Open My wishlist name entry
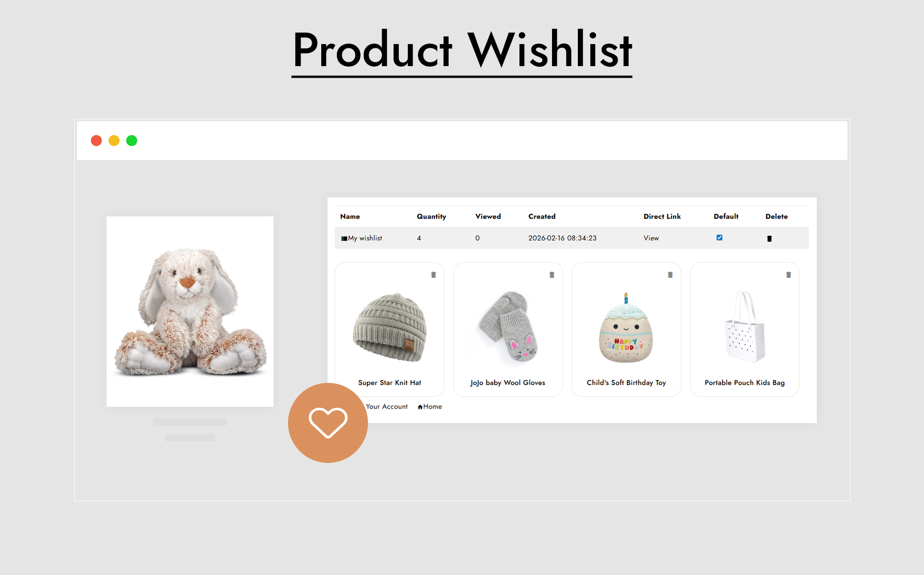924x575 pixels. 365,238
